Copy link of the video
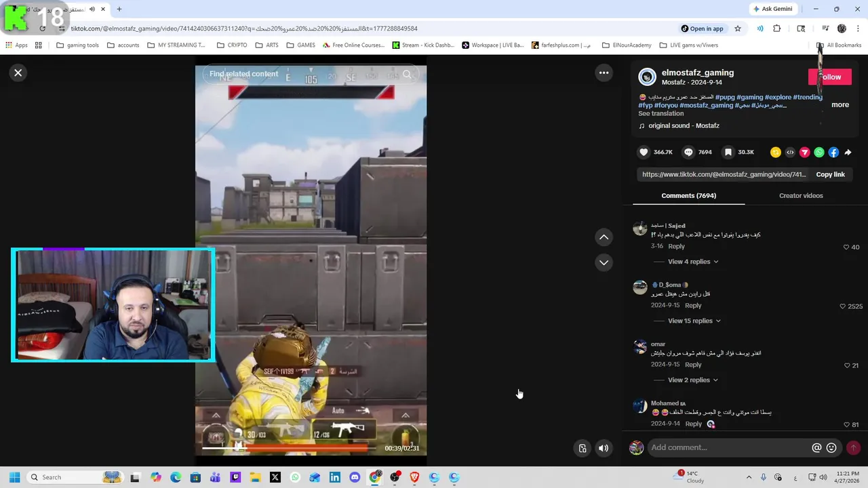 coord(830,174)
